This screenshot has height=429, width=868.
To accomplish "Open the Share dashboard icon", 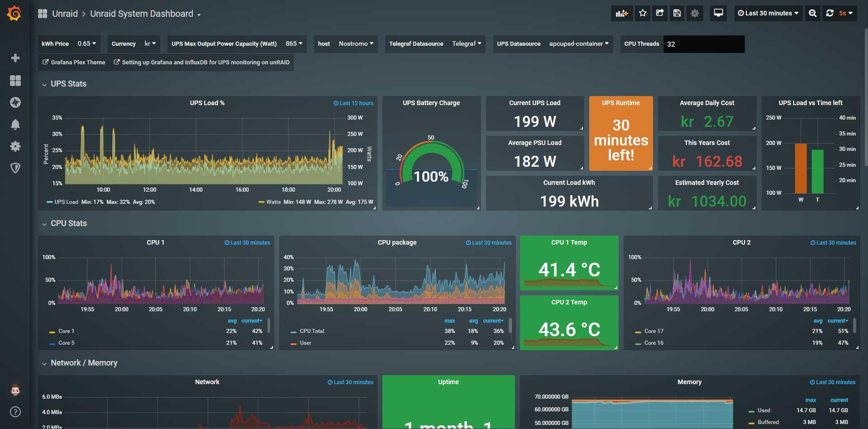I will coord(660,13).
